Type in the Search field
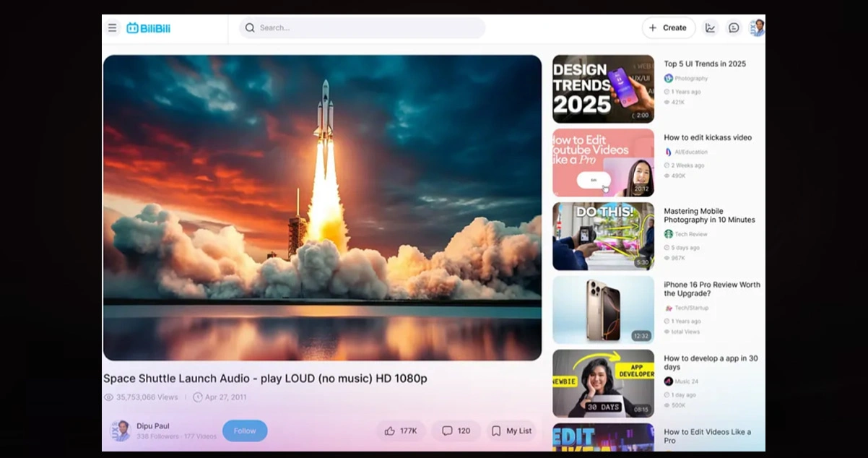868x458 pixels. click(368, 28)
